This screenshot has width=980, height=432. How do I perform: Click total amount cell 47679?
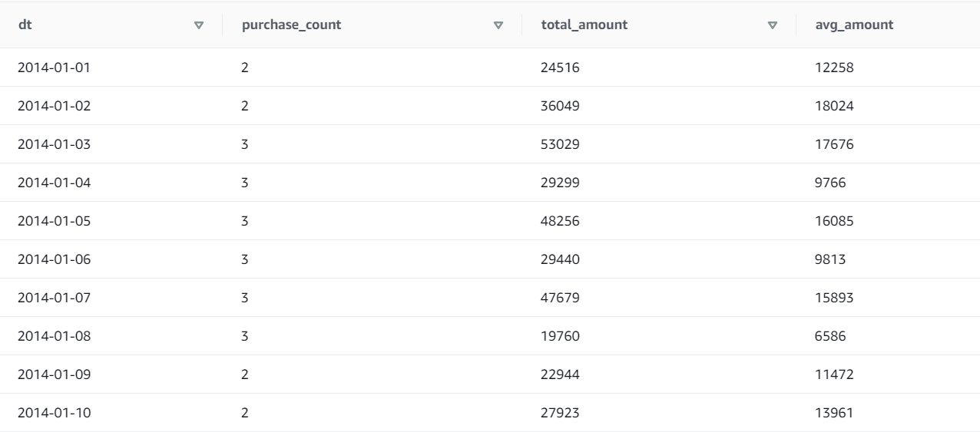tap(559, 298)
